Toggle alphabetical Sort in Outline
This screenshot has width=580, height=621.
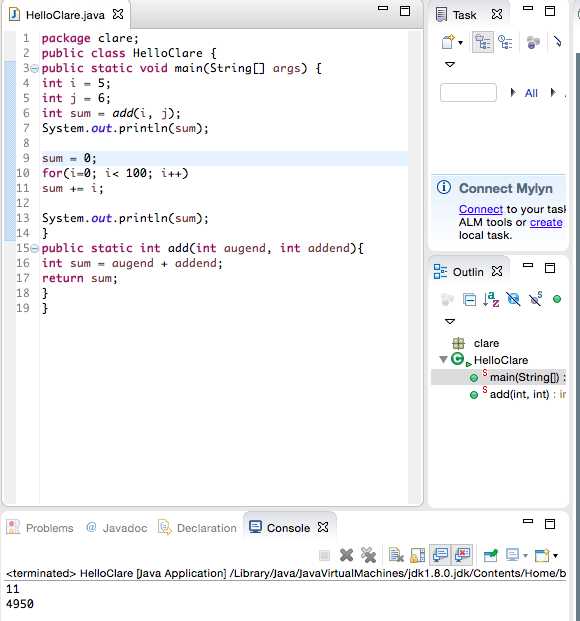pos(491,299)
